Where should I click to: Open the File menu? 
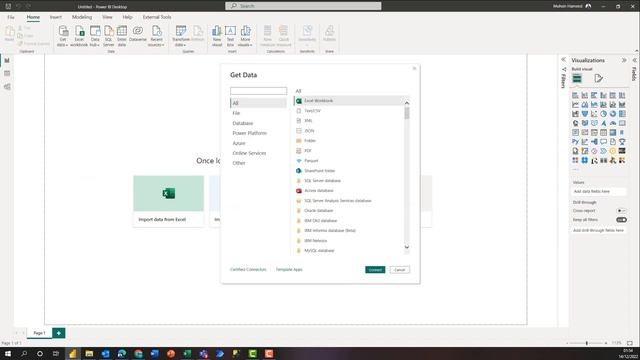pos(11,17)
